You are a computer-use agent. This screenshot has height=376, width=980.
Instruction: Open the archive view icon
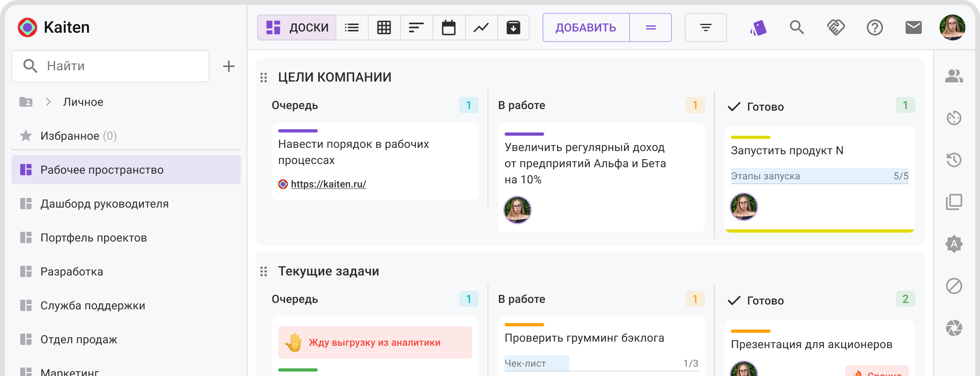click(513, 27)
